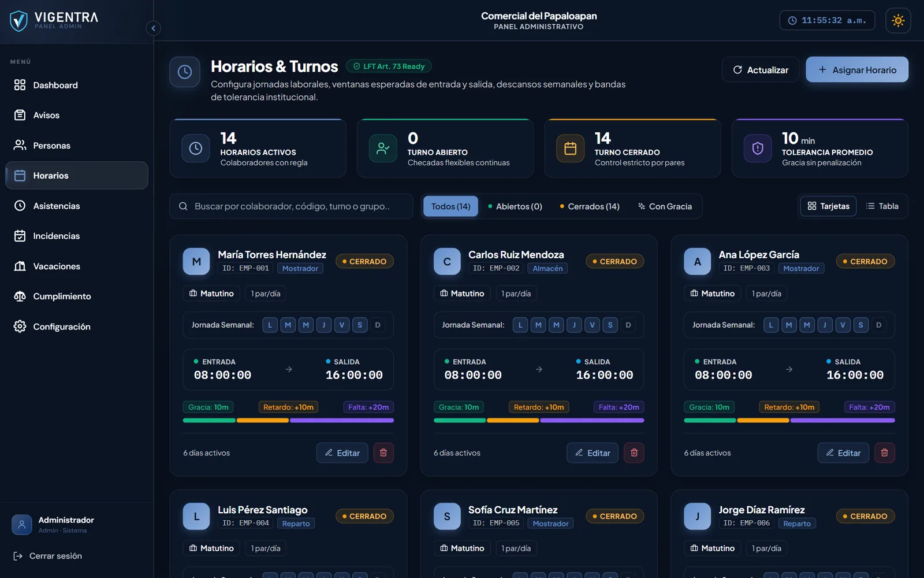Delete Ana López García's schedule
924x578 pixels.
pos(885,453)
